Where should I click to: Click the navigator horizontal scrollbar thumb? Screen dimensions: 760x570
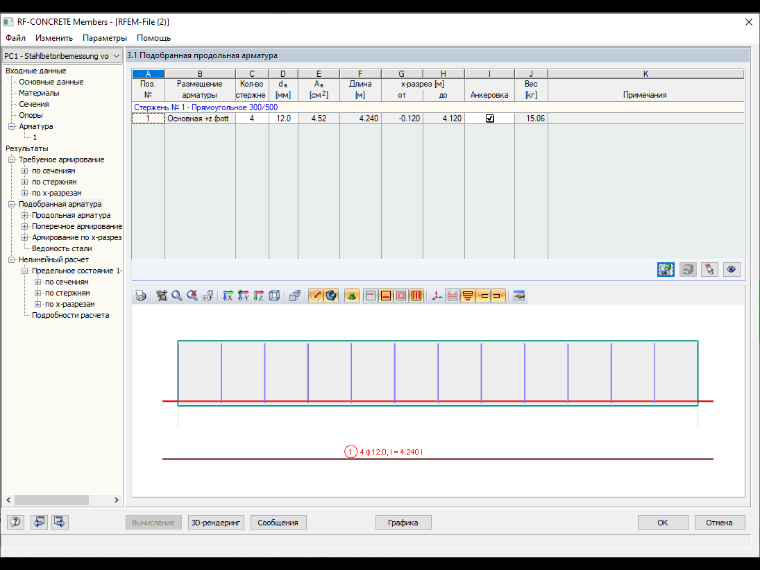[51, 500]
